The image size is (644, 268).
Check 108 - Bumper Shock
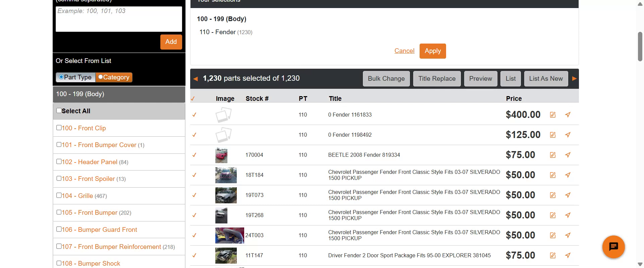pos(59,263)
